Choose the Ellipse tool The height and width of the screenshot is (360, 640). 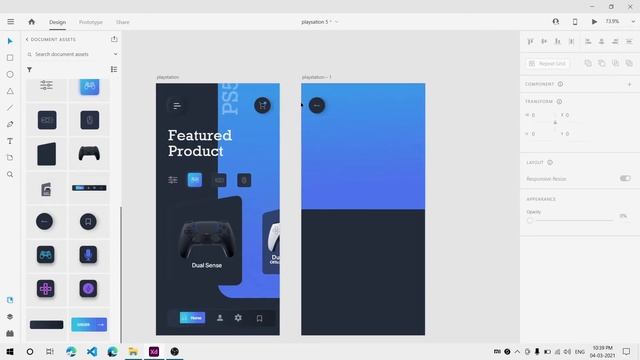coord(10,75)
